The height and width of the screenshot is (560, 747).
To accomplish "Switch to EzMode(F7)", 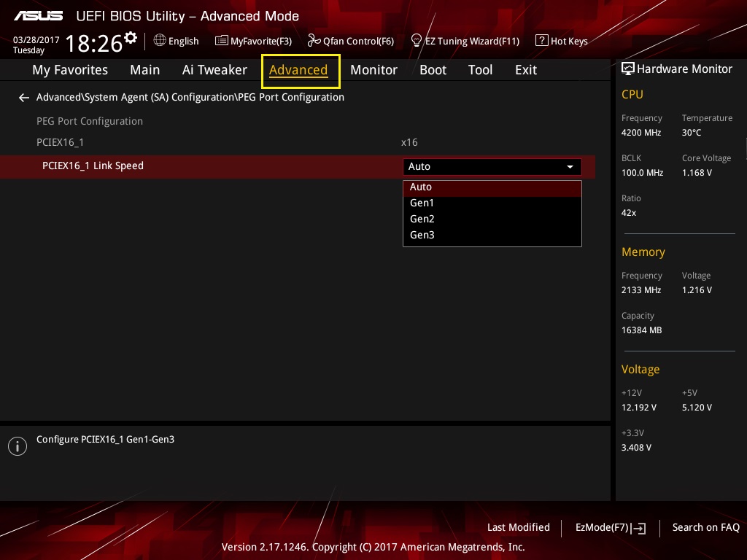I will click(610, 528).
